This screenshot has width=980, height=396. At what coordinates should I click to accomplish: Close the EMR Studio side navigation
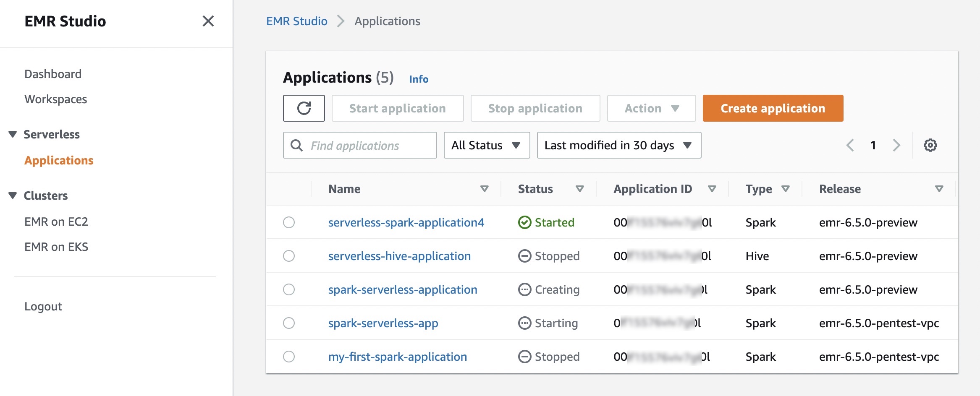[208, 21]
